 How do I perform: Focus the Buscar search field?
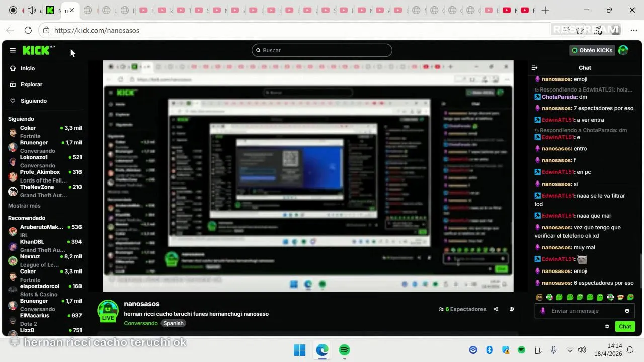[x=322, y=50]
